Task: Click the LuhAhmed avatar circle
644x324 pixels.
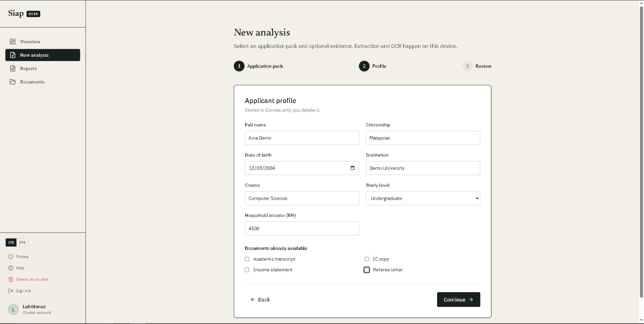Action: tap(13, 309)
